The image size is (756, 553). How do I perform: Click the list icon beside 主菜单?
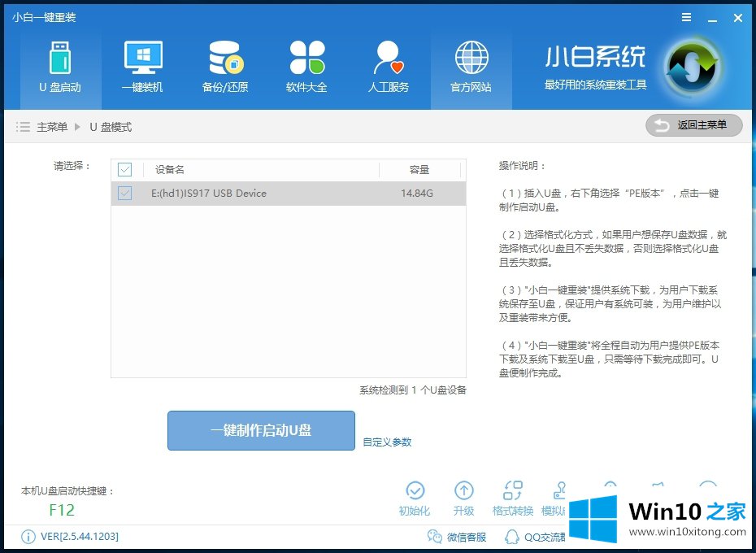(23, 127)
